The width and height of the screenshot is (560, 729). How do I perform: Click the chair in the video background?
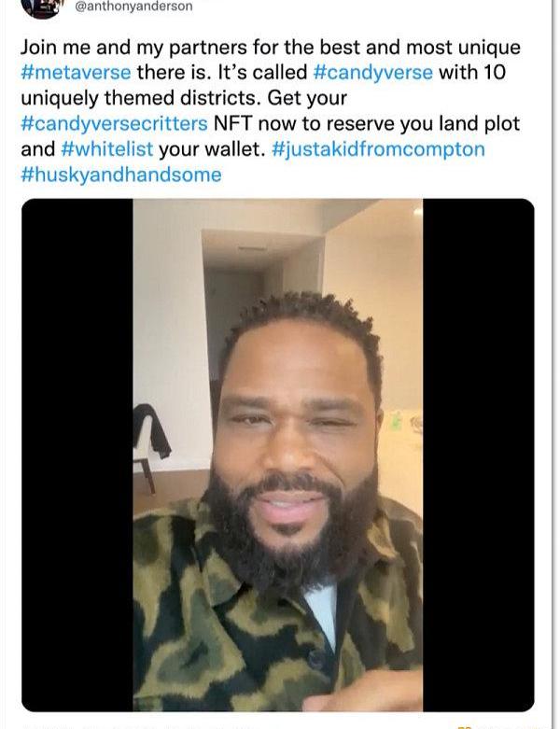point(149,446)
